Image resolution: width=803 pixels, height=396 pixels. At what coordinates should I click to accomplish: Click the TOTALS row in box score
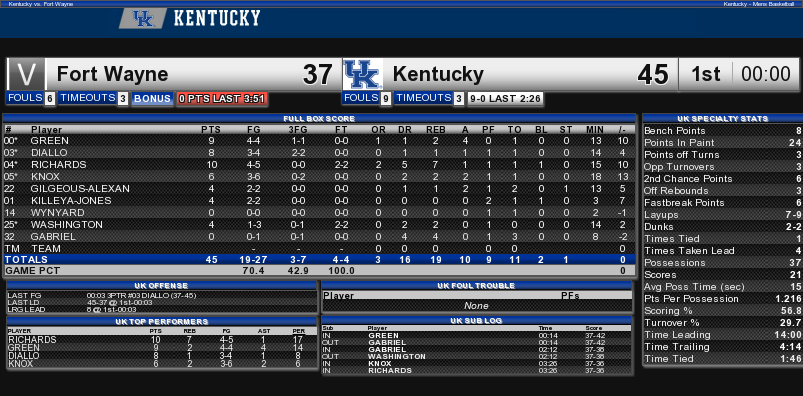319,260
